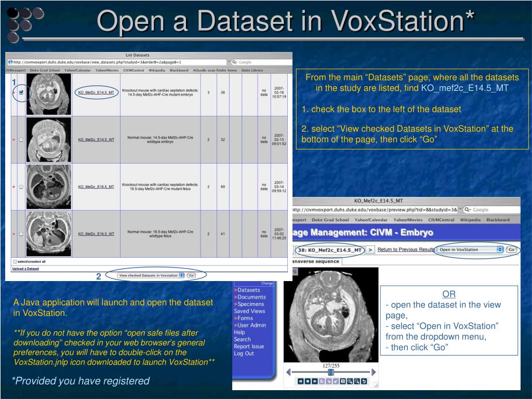Click the fast-forward playback icon
The height and width of the screenshot is (399, 532).
coord(315,381)
